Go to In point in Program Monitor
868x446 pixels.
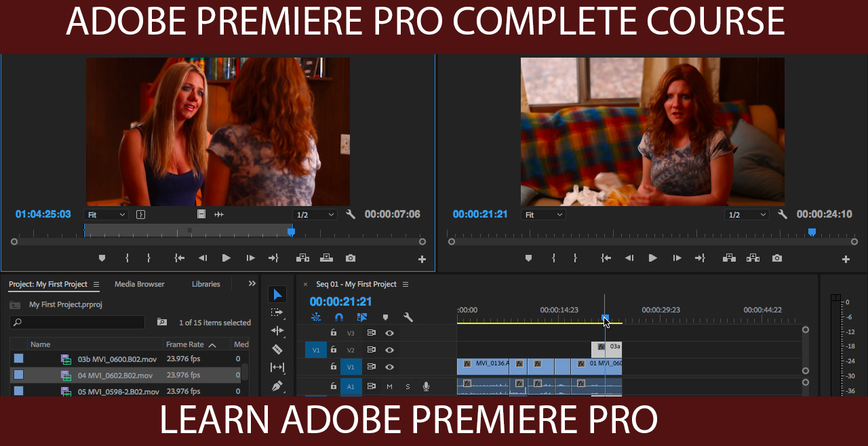pyautogui.click(x=606, y=258)
